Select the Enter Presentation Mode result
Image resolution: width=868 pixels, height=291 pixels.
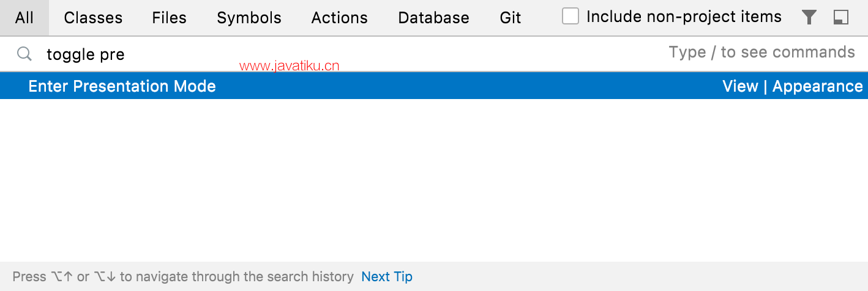click(x=434, y=86)
